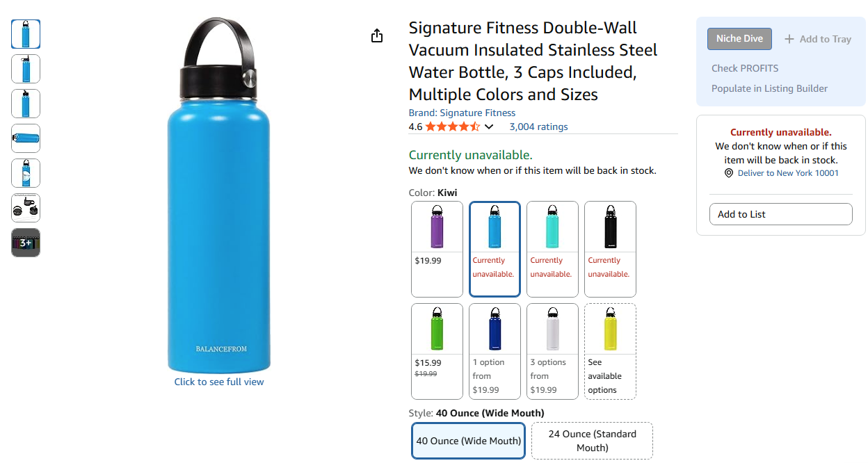Click to see full view of bottle
The height and width of the screenshot is (463, 868).
click(x=219, y=382)
